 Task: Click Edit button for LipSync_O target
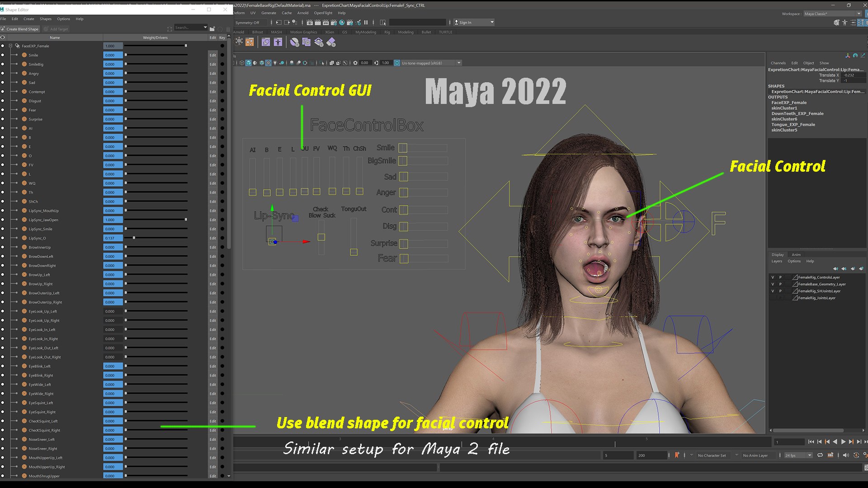pos(213,238)
